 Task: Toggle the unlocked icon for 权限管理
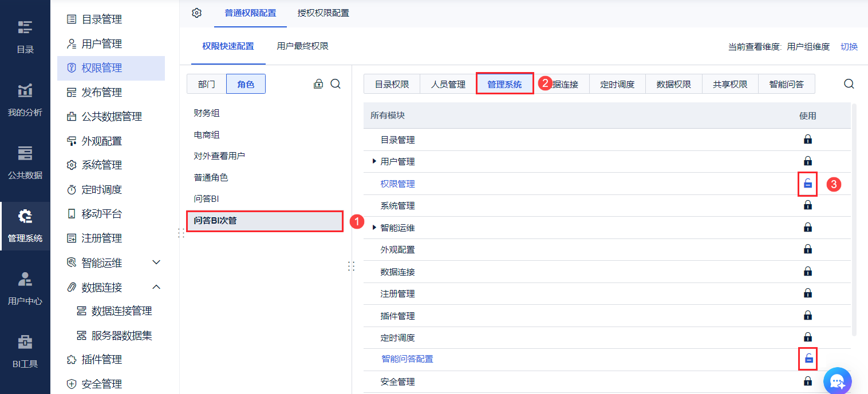click(808, 184)
